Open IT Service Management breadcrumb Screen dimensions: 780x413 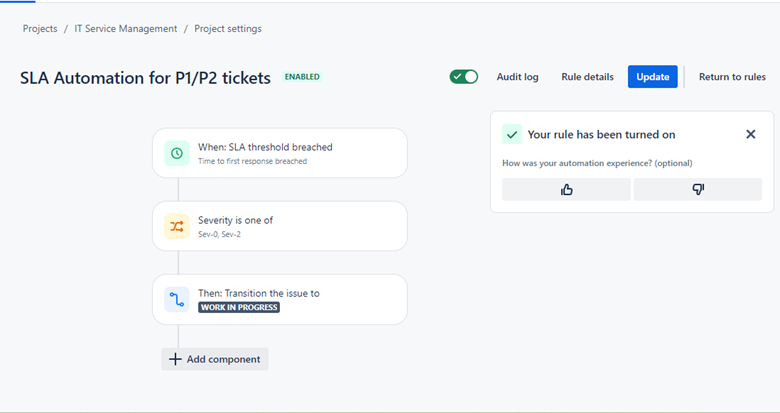126,29
